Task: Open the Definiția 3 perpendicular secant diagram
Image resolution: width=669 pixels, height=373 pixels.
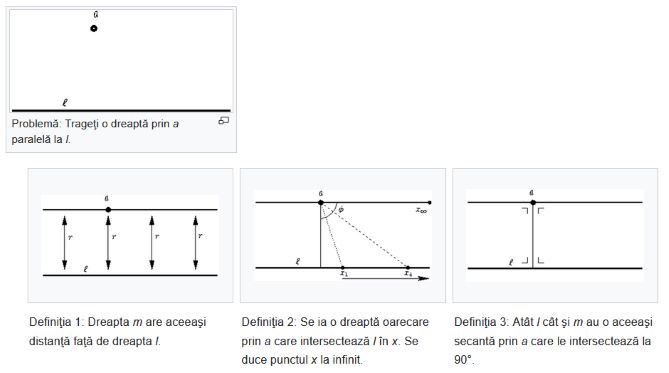Action: tap(555, 235)
